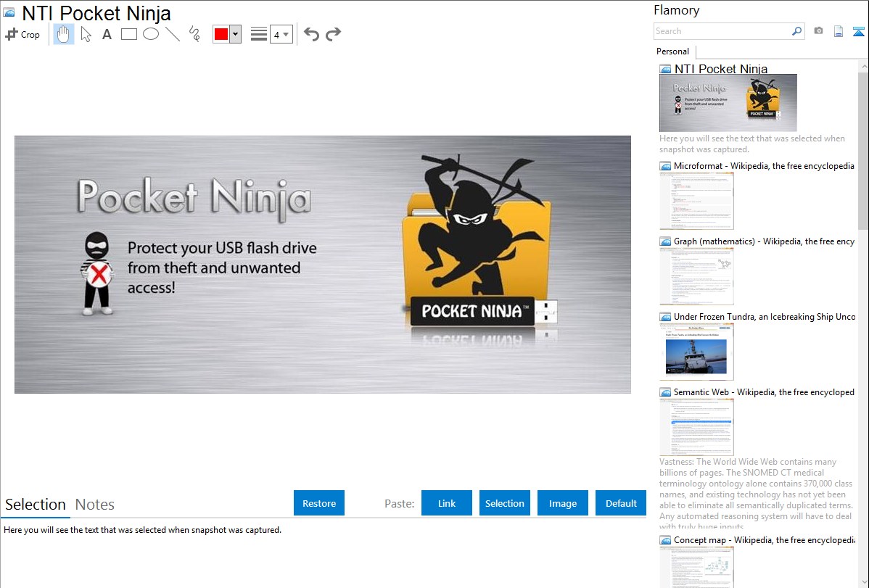Paste as Link button

click(447, 503)
